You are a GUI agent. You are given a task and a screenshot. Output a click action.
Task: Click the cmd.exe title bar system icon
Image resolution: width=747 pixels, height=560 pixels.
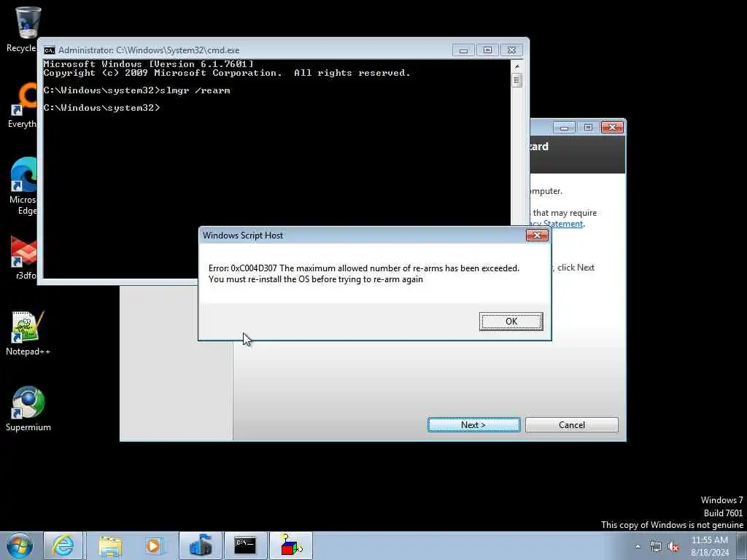(49, 50)
